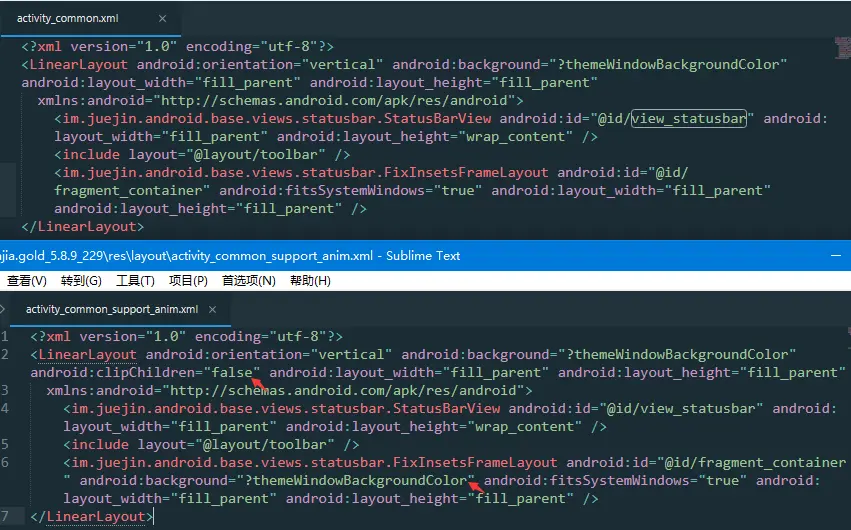
Task: Click the FixInsetsFrameLayout class name in lower editor
Action: pos(475,462)
